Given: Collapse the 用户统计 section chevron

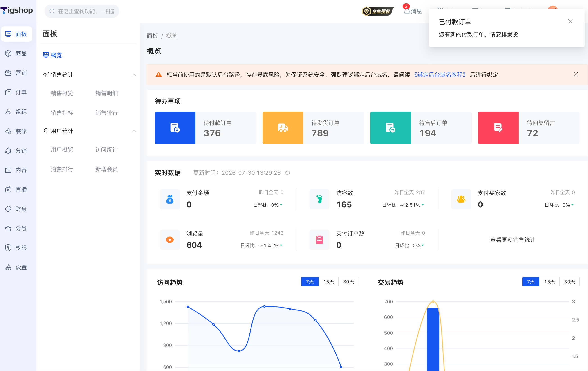Looking at the screenshot, I should 134,131.
